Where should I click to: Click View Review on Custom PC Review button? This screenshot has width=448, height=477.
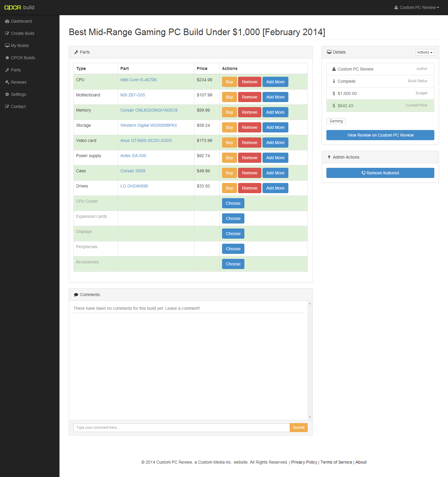click(380, 135)
